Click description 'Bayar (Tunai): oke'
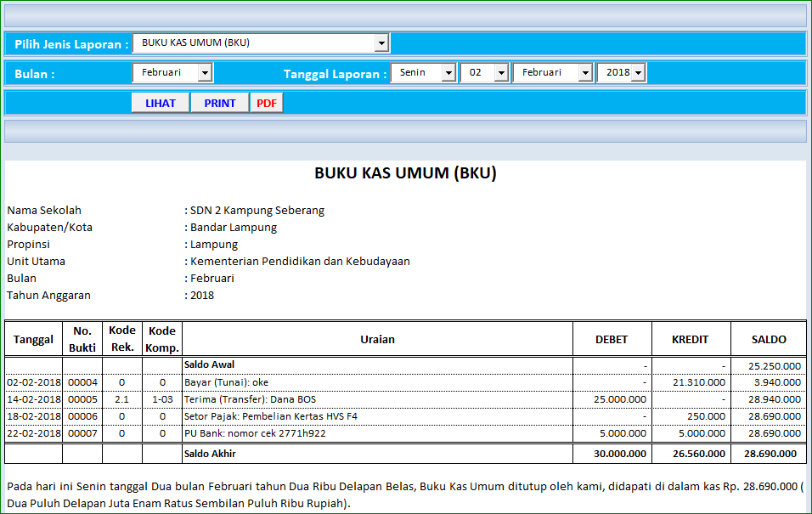This screenshot has height=514, width=812. pos(226,382)
